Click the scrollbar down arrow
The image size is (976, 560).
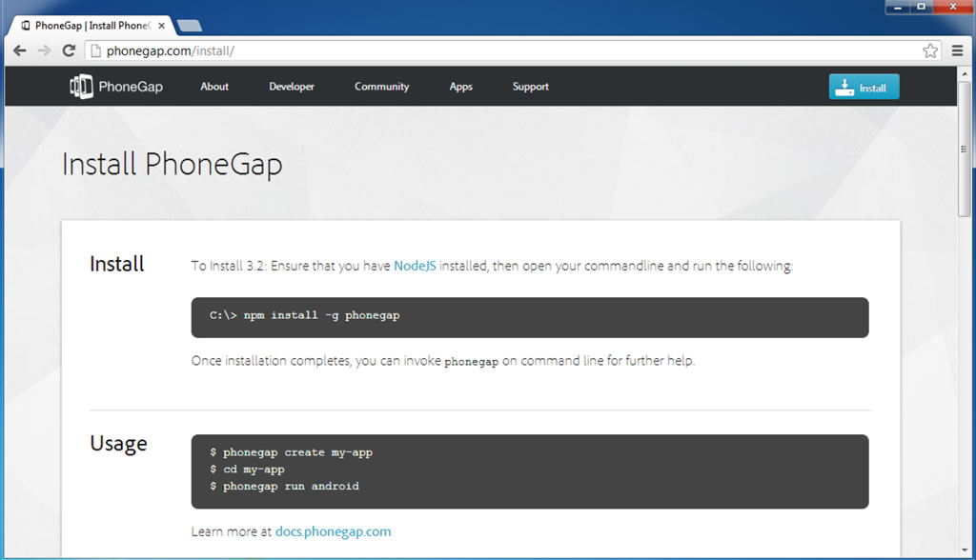pos(965,550)
